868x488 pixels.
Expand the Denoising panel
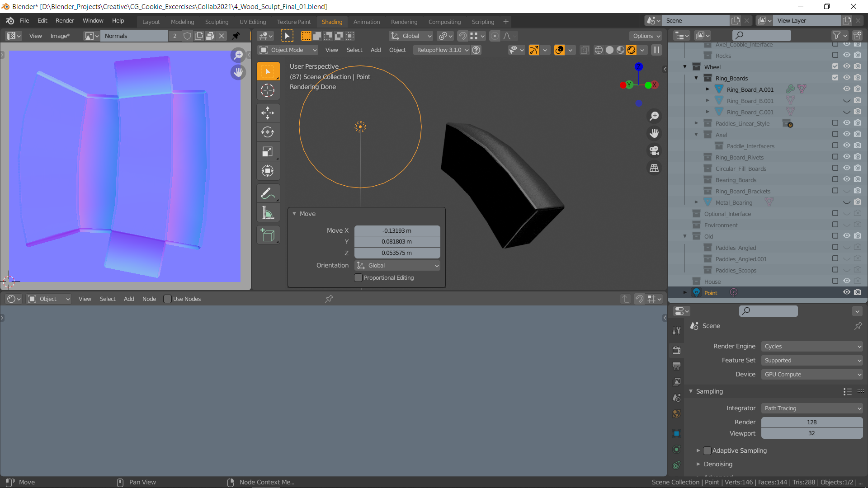pyautogui.click(x=717, y=464)
